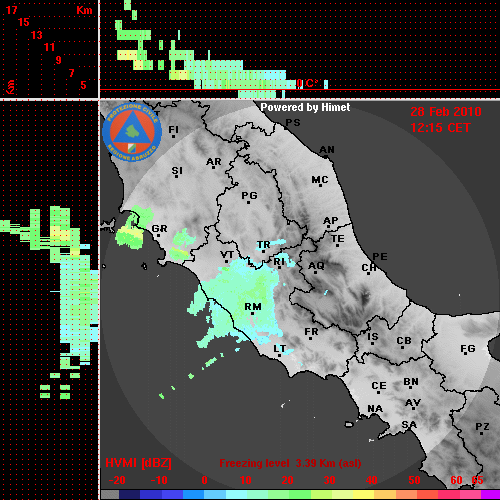Click the magenta swatch at the color scale end
500x500 pixels.
[x=490, y=495]
